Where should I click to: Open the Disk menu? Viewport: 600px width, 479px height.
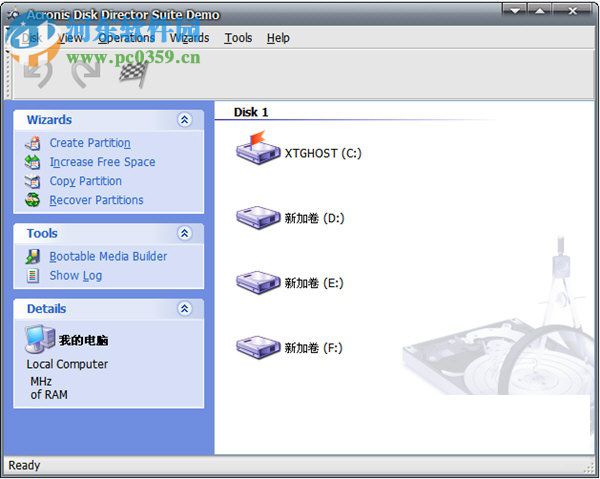pos(31,38)
